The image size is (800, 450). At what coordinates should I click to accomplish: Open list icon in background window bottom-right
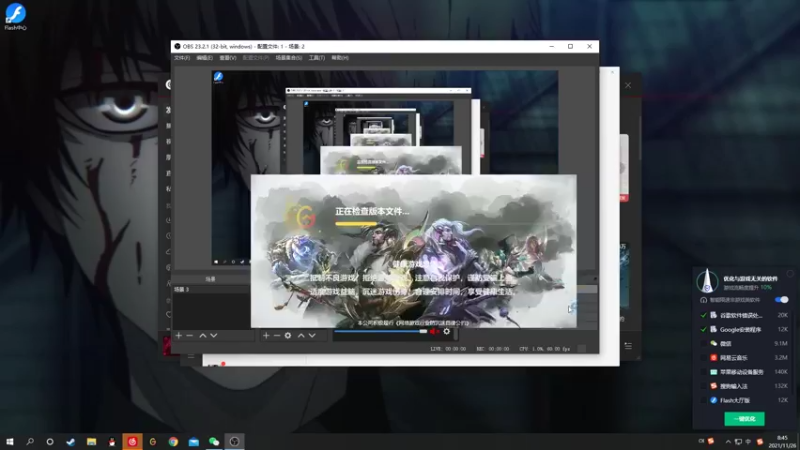628,346
